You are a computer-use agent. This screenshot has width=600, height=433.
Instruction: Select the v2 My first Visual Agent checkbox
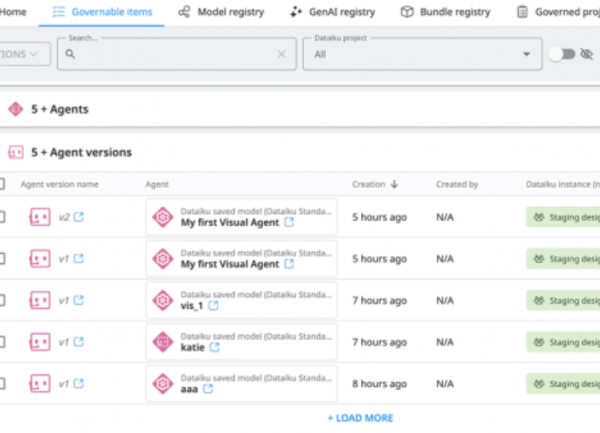2,217
